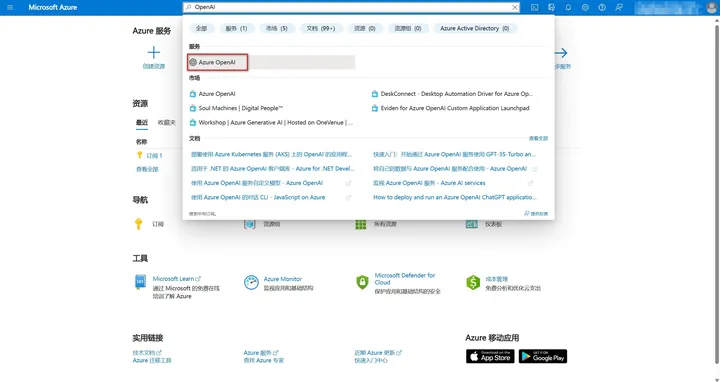Open 仪表板 dashboard icon
720x382 pixels.
click(472, 224)
